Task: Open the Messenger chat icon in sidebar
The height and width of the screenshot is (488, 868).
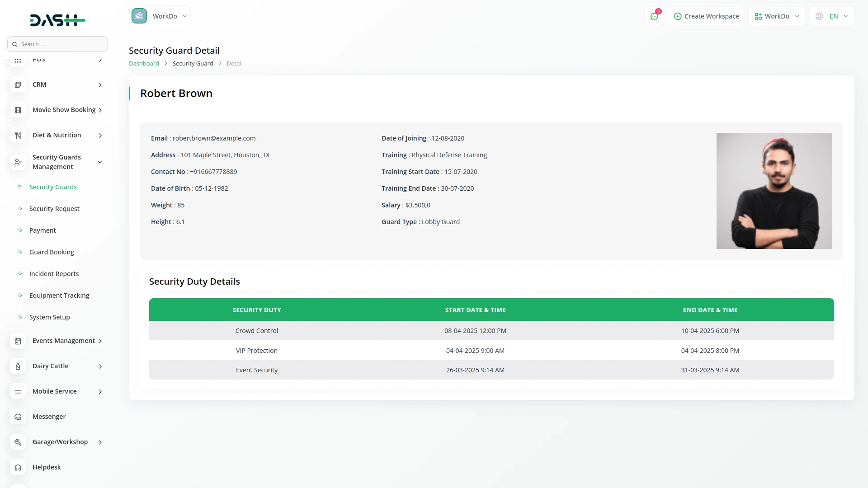Action: point(18,417)
